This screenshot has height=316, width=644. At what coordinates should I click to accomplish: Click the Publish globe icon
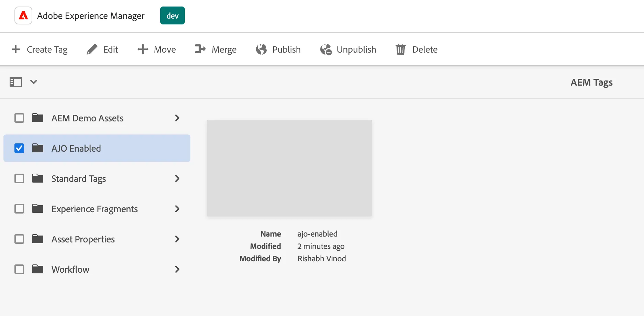261,49
